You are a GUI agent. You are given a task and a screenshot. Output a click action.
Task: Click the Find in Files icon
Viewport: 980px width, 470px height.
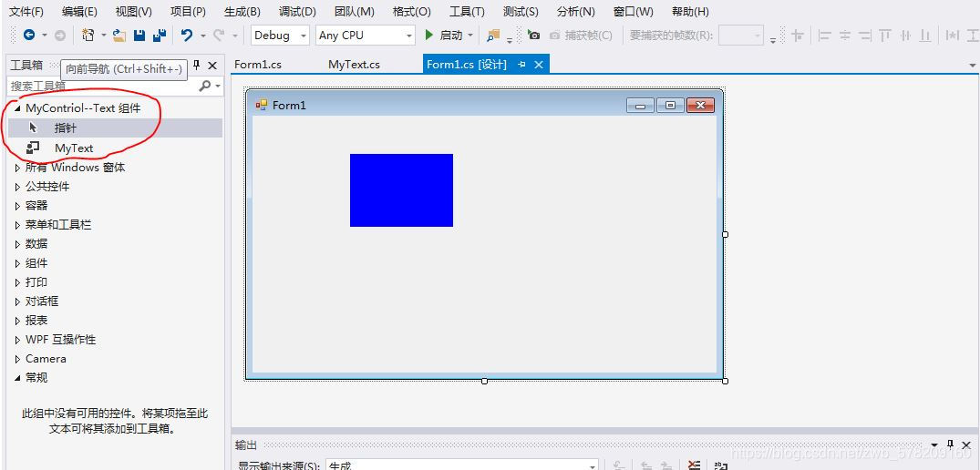pos(493,36)
